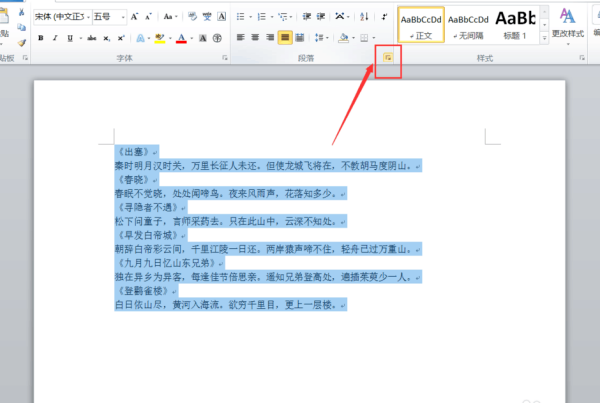Click the poem title 《春晓》 line

(x=137, y=180)
